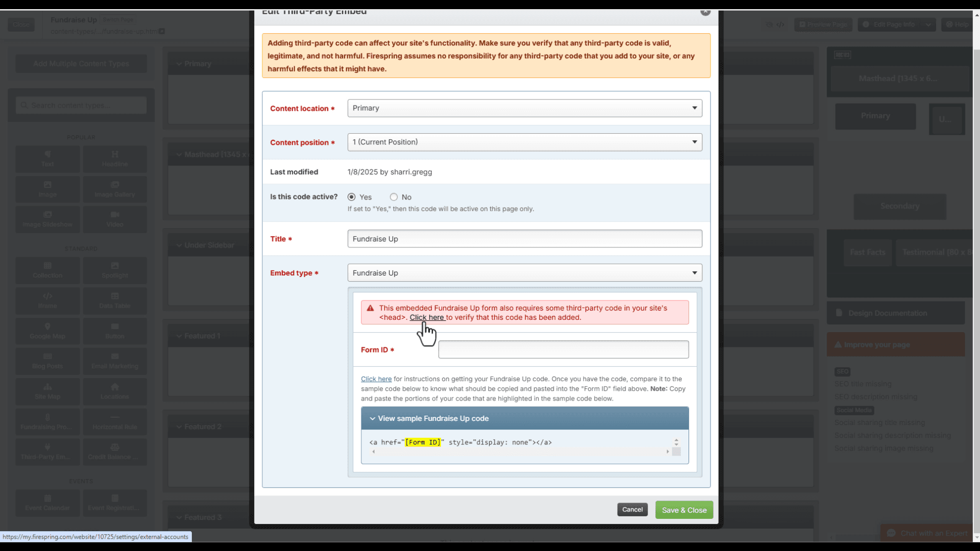This screenshot has width=980, height=551.
Task: Close the Edit Third-Party Embed dialog
Action: [705, 12]
